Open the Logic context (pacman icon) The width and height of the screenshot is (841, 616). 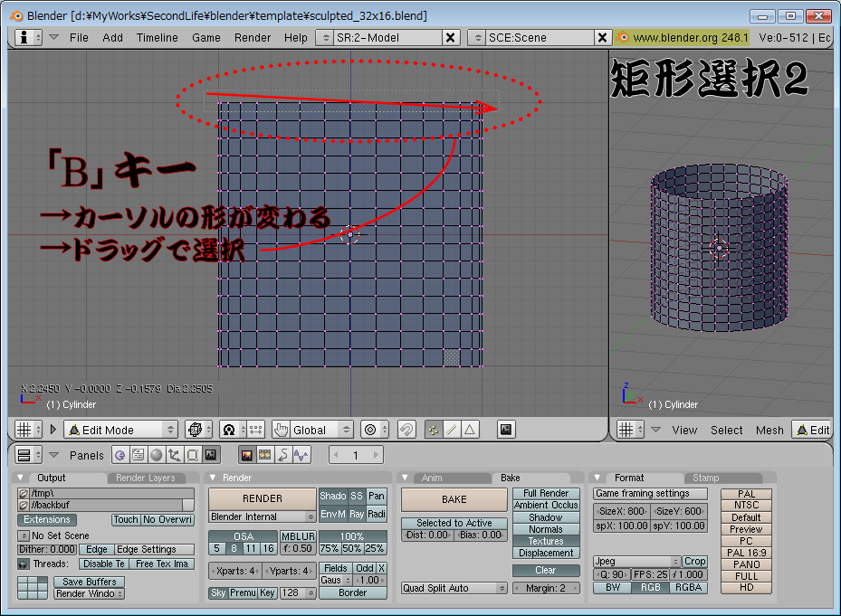[x=120, y=455]
